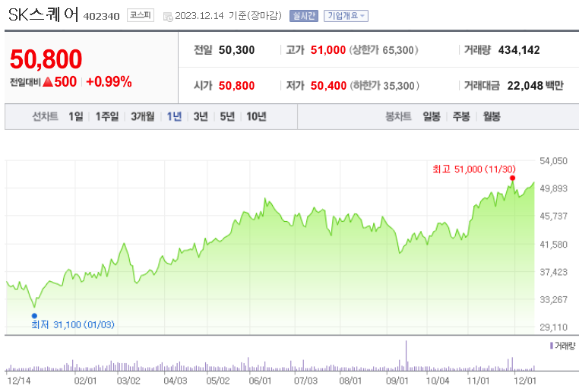Image resolution: width=579 pixels, height=392 pixels.
Task: Click the blue low-point marker on the chart
Action: click(34, 315)
